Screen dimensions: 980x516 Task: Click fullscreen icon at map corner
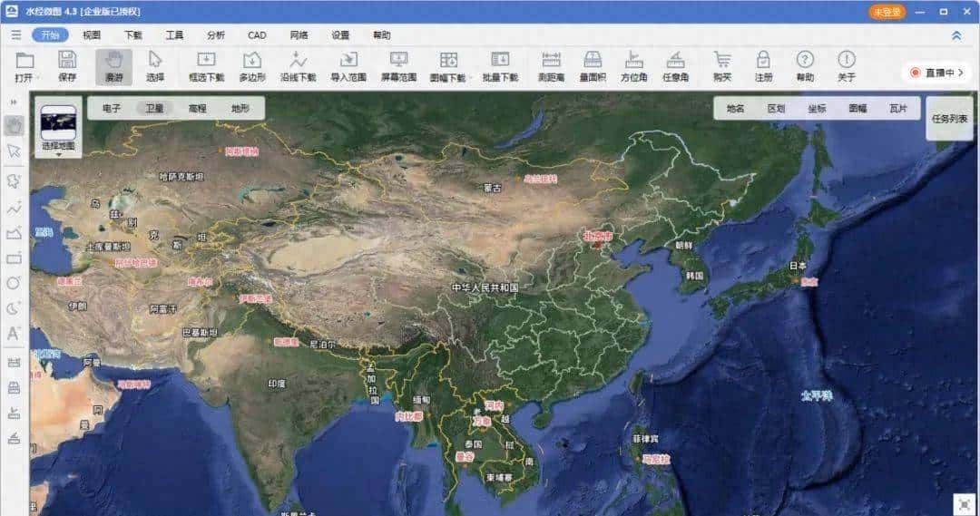click(965, 504)
